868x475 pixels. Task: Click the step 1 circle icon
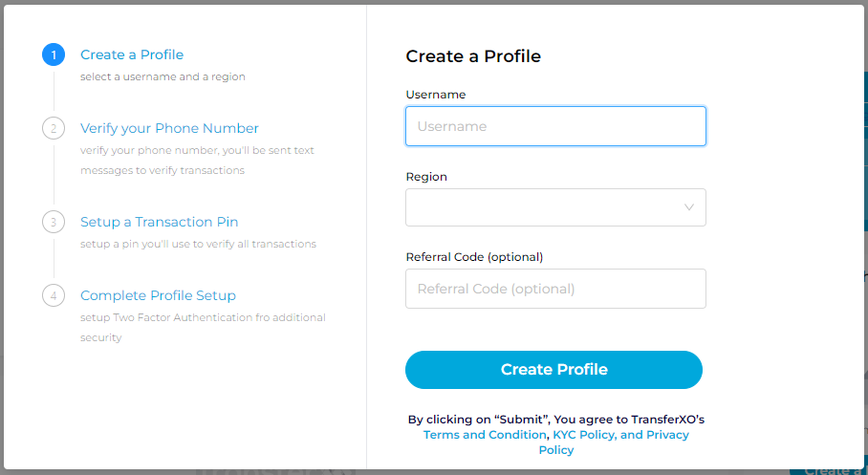coord(54,54)
